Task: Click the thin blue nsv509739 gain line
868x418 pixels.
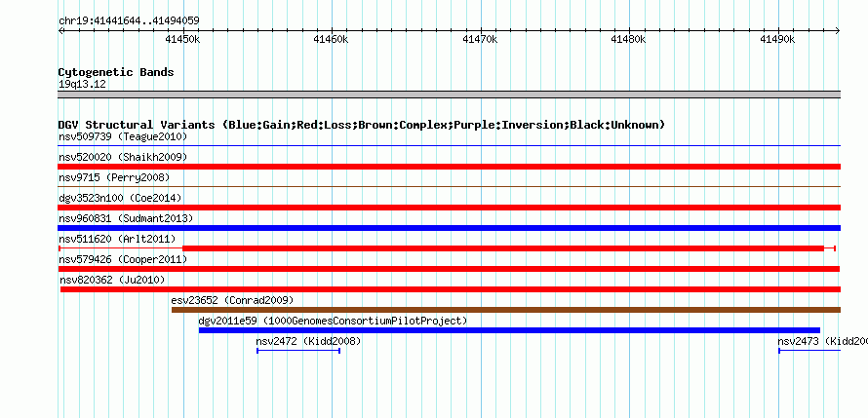Action: pos(450,146)
